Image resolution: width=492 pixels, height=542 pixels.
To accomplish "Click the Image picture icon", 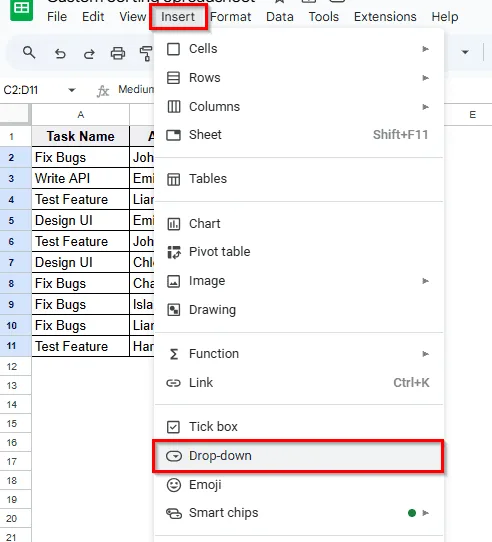I will point(174,281).
